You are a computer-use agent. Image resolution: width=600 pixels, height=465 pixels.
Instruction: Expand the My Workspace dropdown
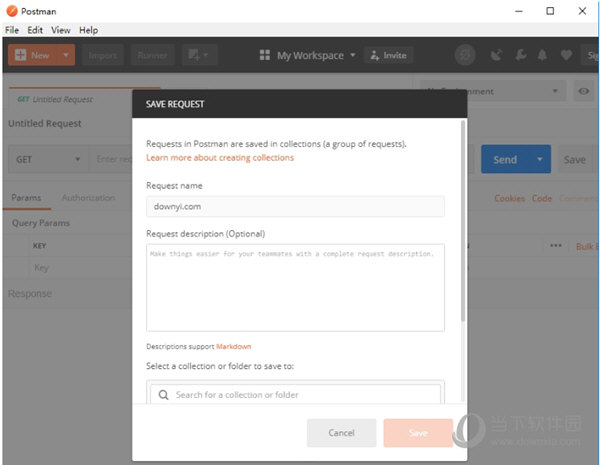(353, 55)
